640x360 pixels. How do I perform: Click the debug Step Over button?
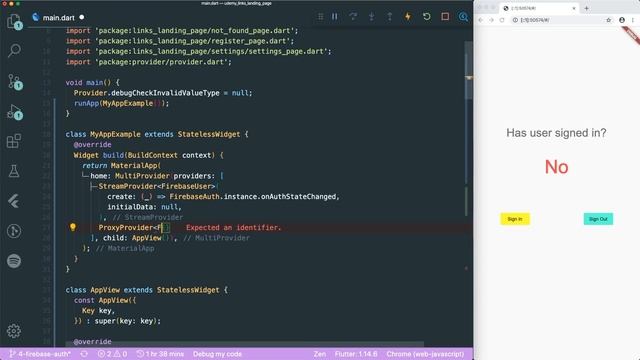click(x=353, y=17)
